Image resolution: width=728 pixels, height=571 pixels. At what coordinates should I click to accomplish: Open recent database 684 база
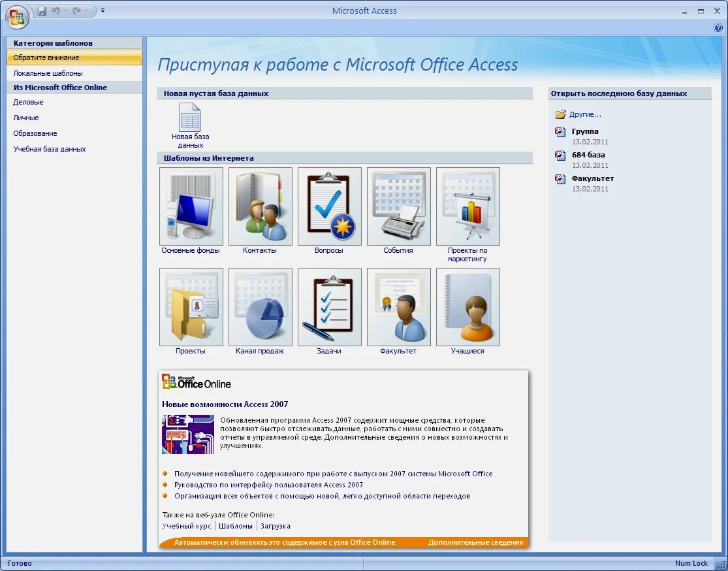(588, 155)
